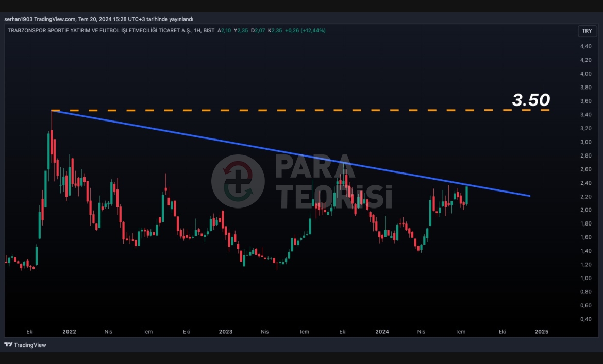603x364 pixels.
Task: Click the 3,60 price axis label
Action: coord(585,101)
